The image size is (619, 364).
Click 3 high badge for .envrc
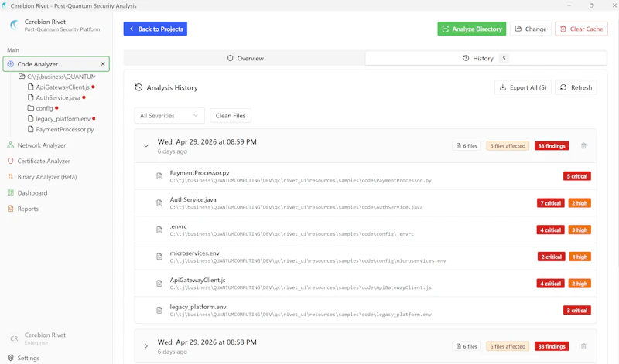[579, 230]
